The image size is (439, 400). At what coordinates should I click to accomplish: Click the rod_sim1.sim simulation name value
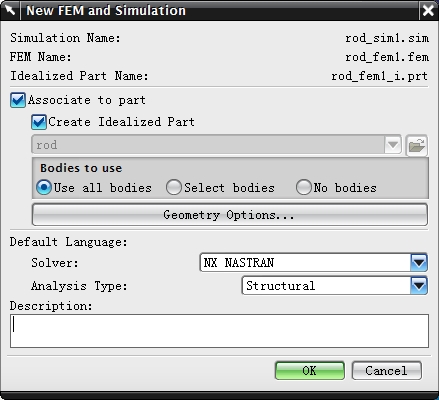(x=387, y=38)
